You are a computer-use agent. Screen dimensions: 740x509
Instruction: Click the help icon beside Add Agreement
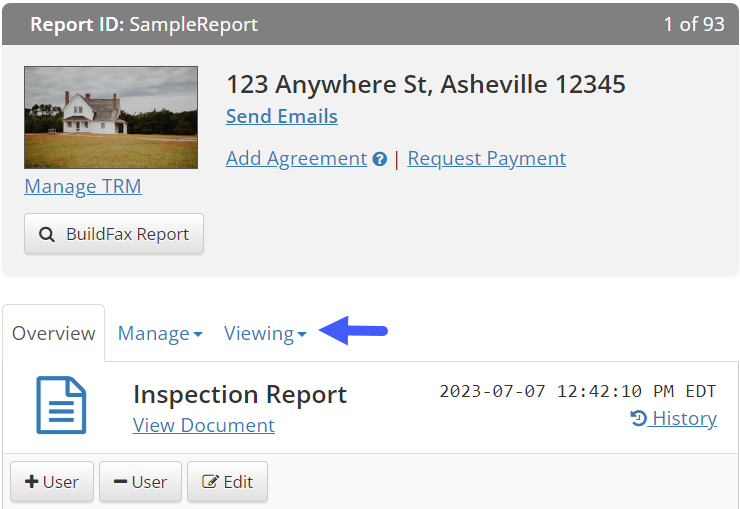(380, 159)
